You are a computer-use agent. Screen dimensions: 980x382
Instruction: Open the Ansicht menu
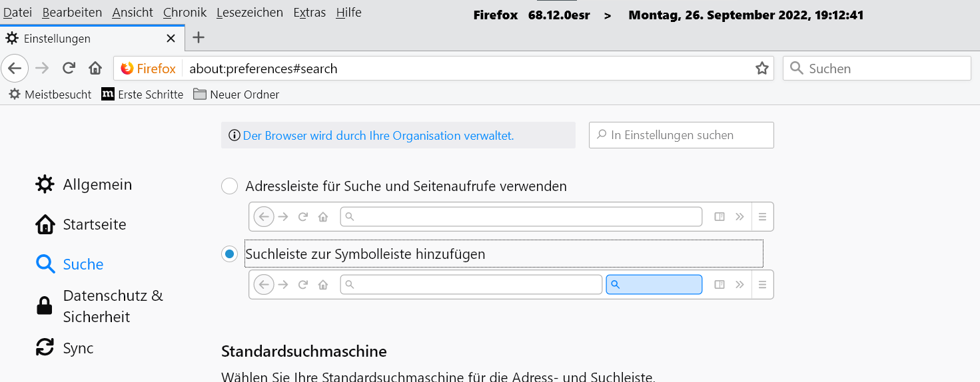pos(133,12)
